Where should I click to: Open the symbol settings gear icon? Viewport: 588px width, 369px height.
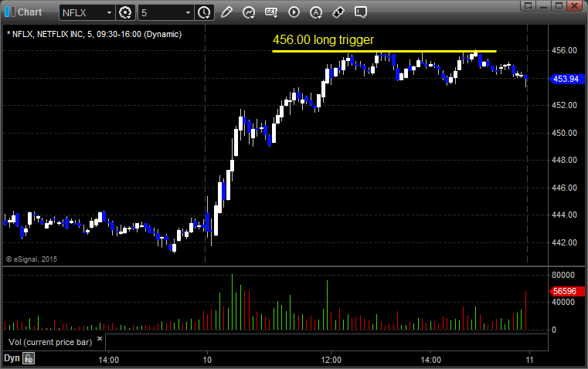coord(125,12)
